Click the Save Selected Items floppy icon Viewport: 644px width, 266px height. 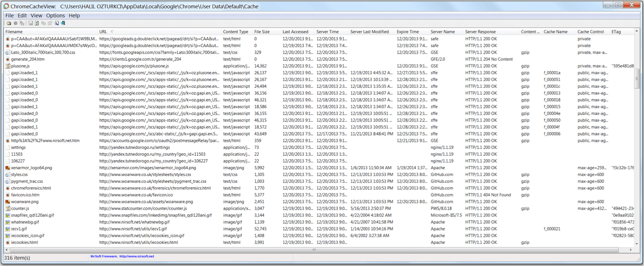click(x=30, y=23)
